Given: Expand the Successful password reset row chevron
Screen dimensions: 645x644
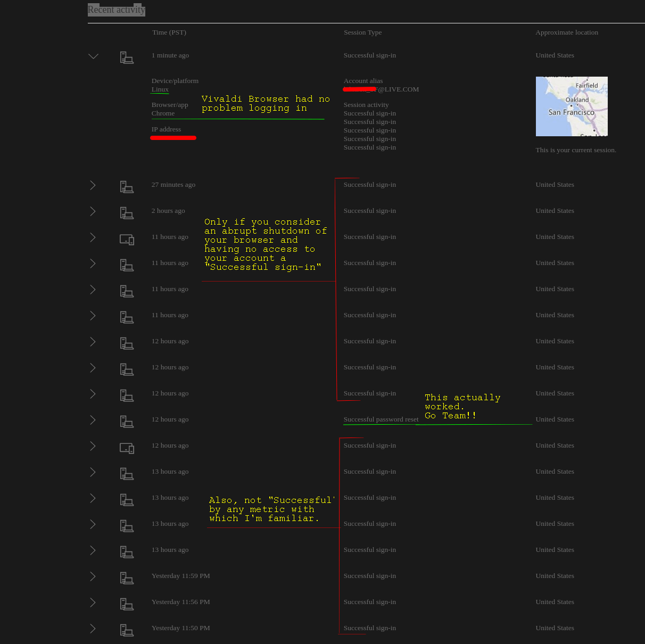Looking at the screenshot, I should (93, 420).
